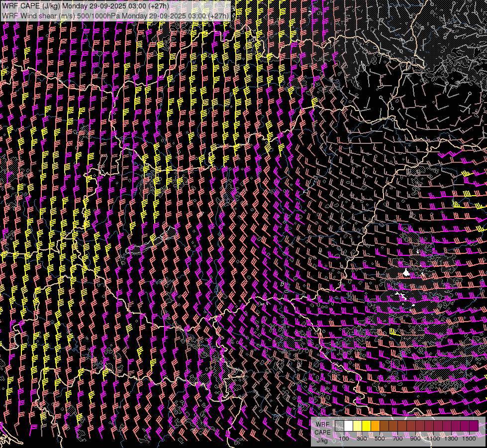Viewport: 487px width, 448px height.
Task: Select the 900 legend tick label
Action: [x=415, y=439]
